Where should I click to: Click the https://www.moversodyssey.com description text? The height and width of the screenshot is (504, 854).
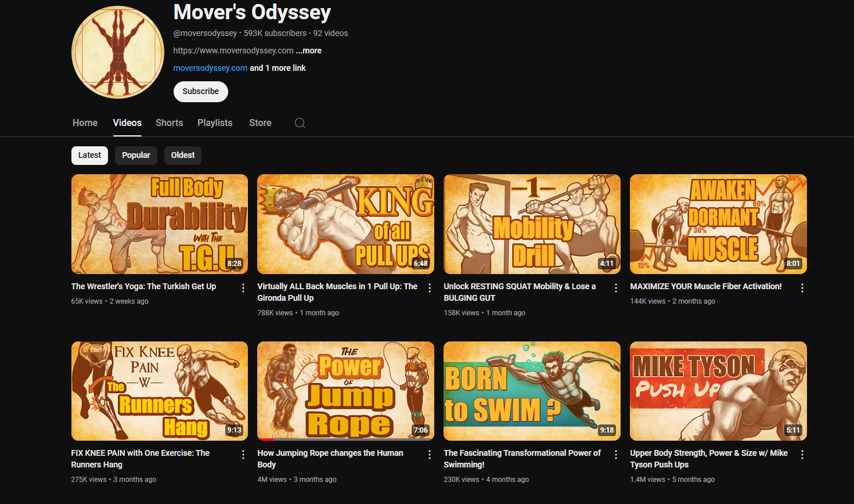click(233, 51)
